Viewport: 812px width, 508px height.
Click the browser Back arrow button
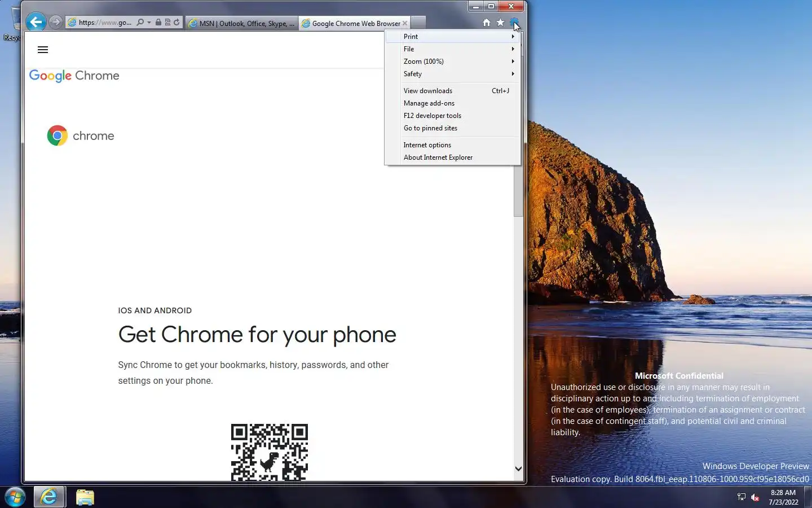36,22
